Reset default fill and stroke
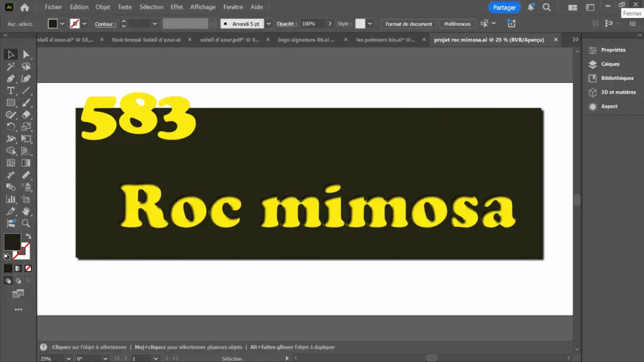The image size is (644, 362). 6,256
